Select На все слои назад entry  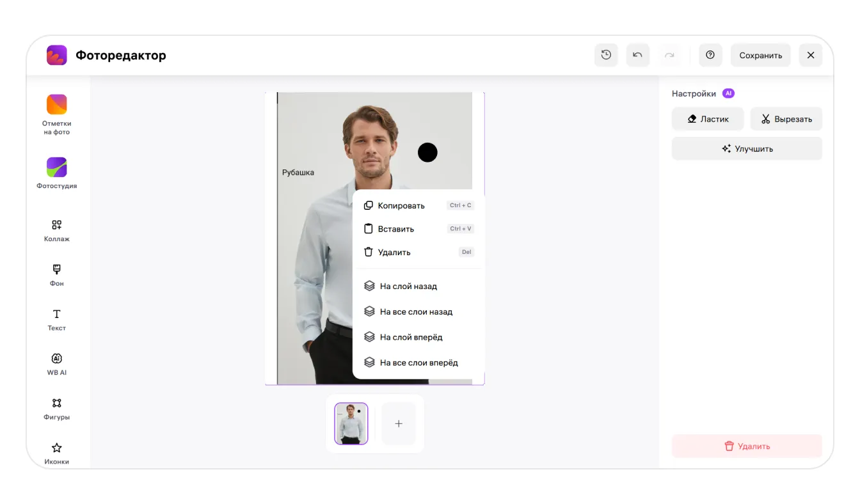[x=418, y=311]
